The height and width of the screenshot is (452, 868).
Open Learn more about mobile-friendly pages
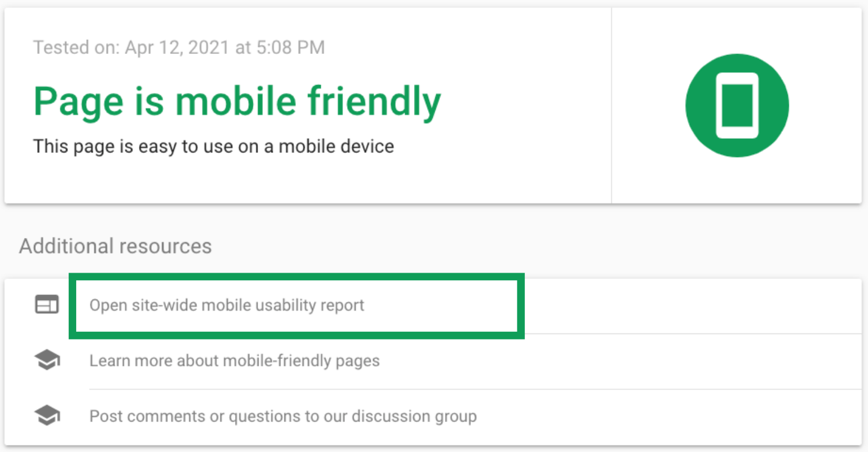pyautogui.click(x=235, y=361)
